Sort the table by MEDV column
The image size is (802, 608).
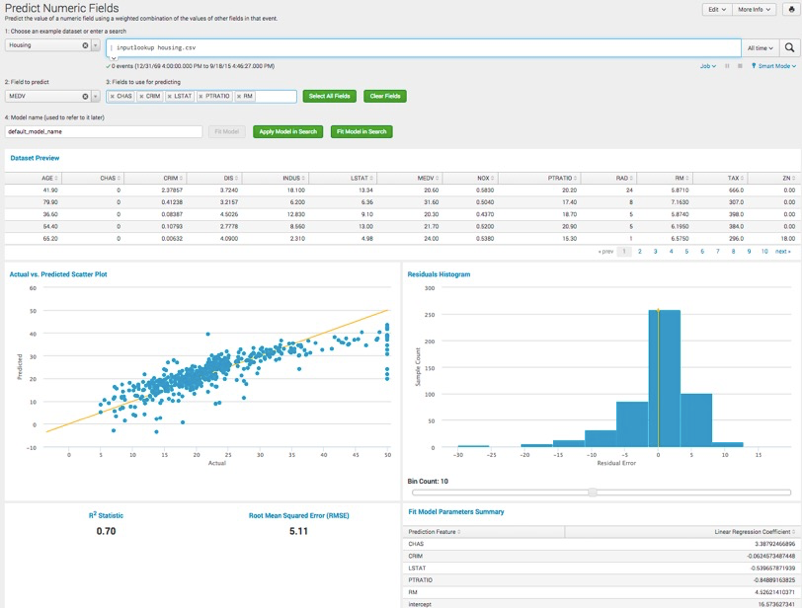point(428,178)
